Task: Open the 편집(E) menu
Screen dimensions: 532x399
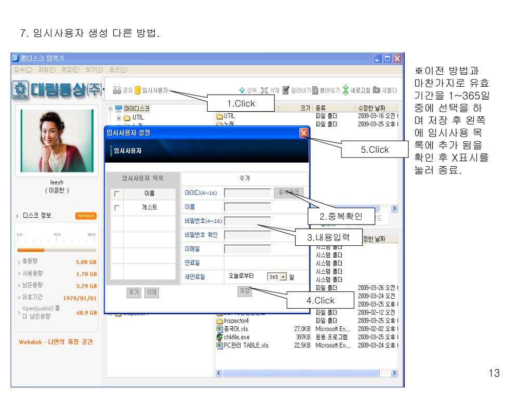Action: click(x=70, y=70)
